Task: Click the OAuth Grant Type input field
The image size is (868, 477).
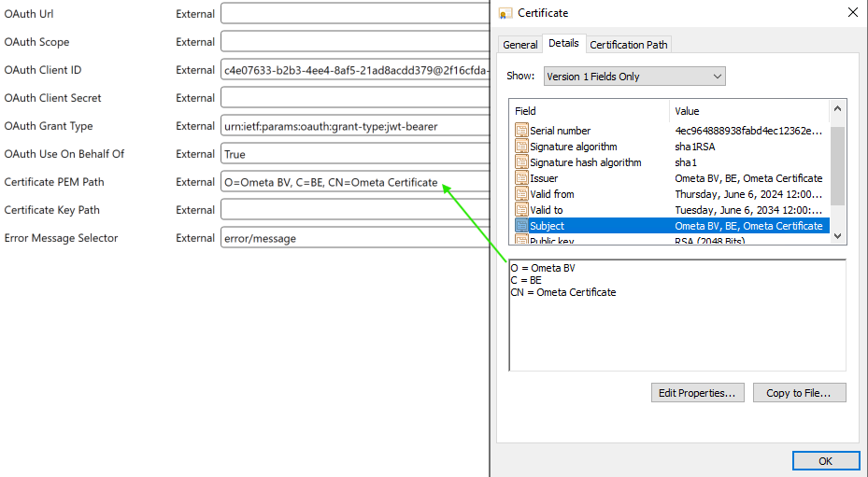Action: pyautogui.click(x=355, y=126)
